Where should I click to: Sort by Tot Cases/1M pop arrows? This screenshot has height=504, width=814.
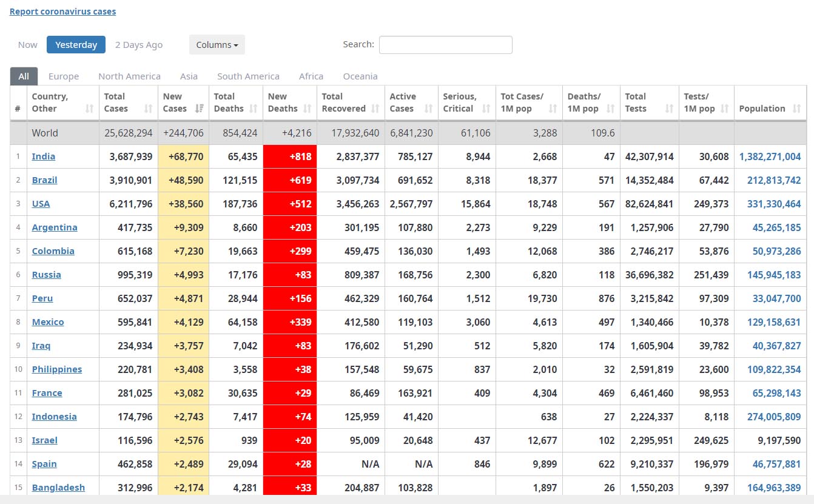553,109
